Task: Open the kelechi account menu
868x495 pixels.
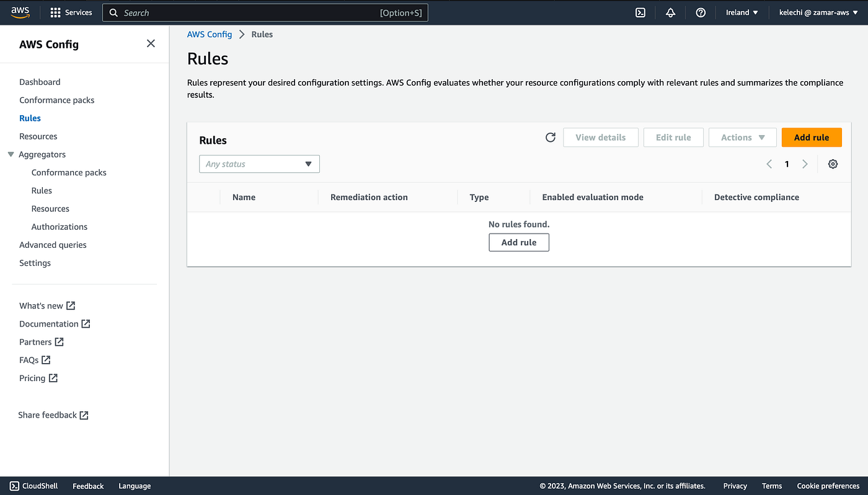Action: point(818,12)
